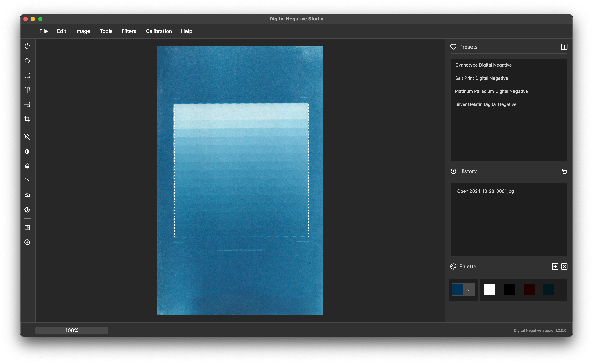The image size is (593, 364).
Task: Open the Filters menu
Action: point(129,31)
